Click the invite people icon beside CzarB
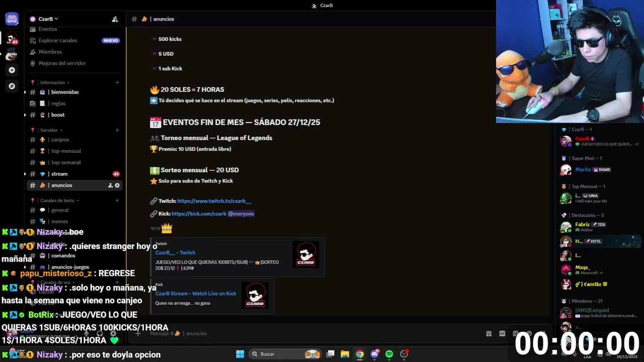This screenshot has width=644, height=362. [115, 19]
